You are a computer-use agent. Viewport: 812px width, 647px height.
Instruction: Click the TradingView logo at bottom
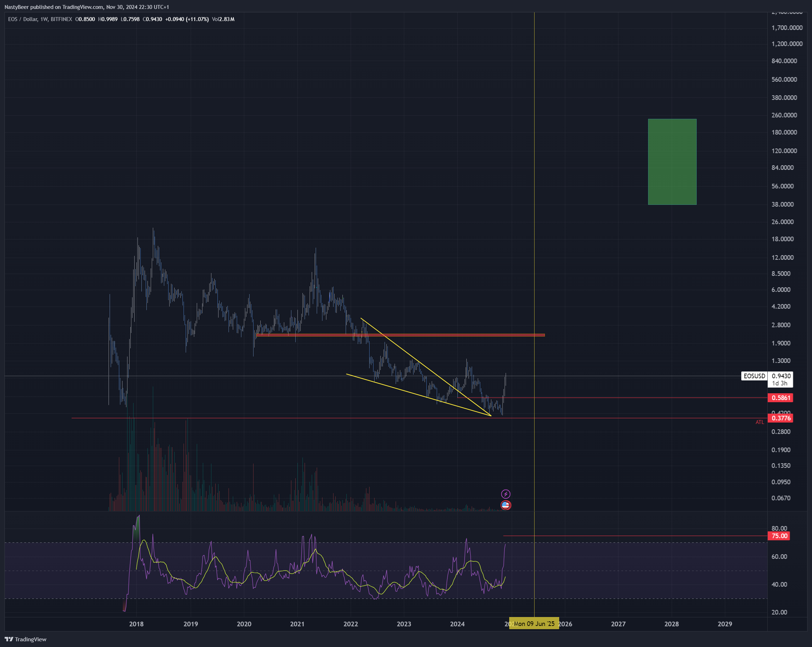(x=25, y=639)
